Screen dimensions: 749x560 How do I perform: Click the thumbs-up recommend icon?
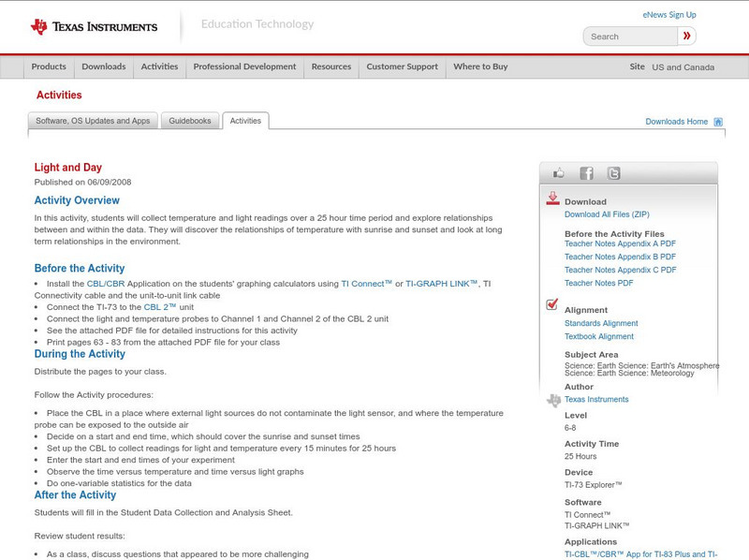(x=556, y=174)
